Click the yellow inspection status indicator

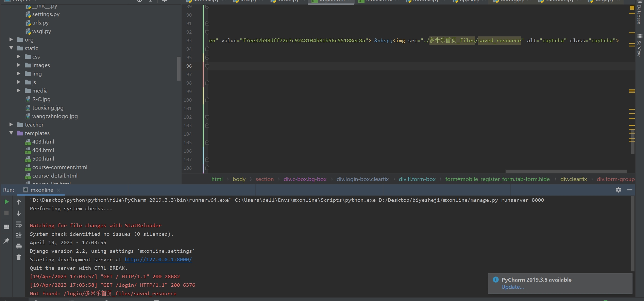coord(632,7)
